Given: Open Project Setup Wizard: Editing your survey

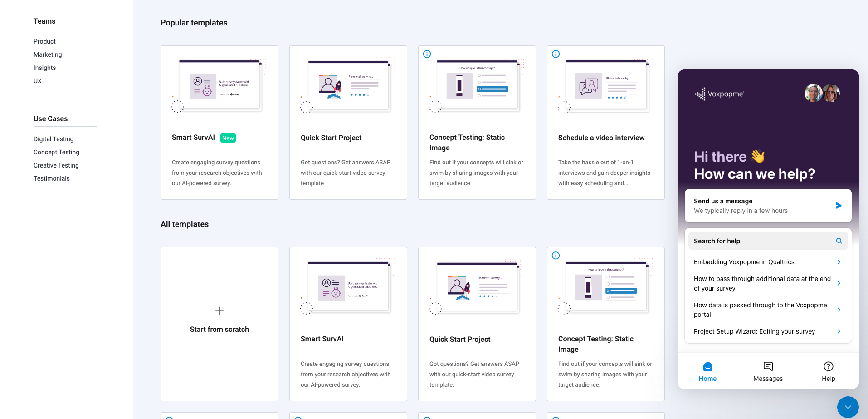Looking at the screenshot, I should [x=754, y=331].
